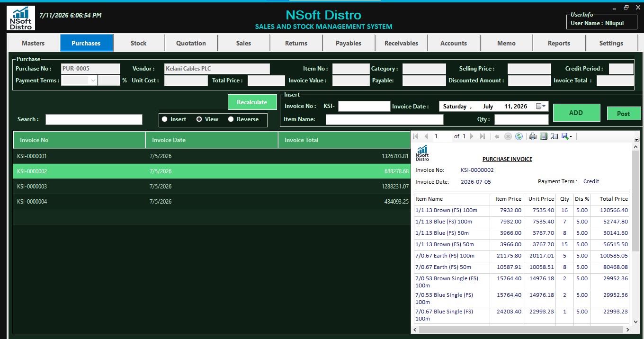
Task: Click the report toolbar overflow arrow
Action: coord(636,139)
